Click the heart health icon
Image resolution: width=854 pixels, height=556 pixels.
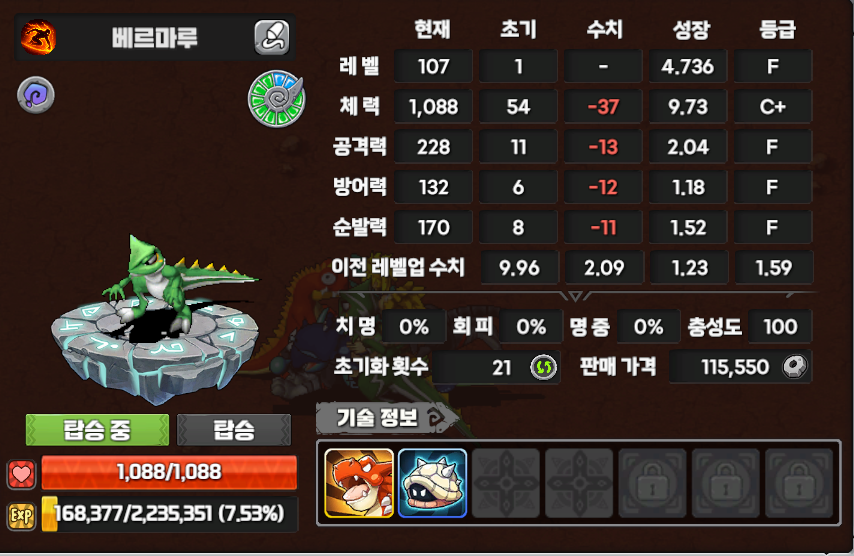[22, 474]
